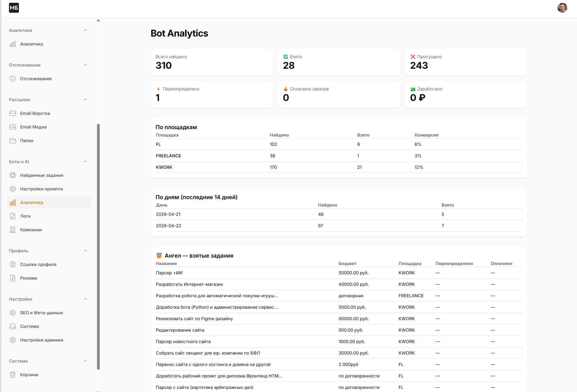
Task: Open Настройки админки menu item
Action: click(42, 340)
